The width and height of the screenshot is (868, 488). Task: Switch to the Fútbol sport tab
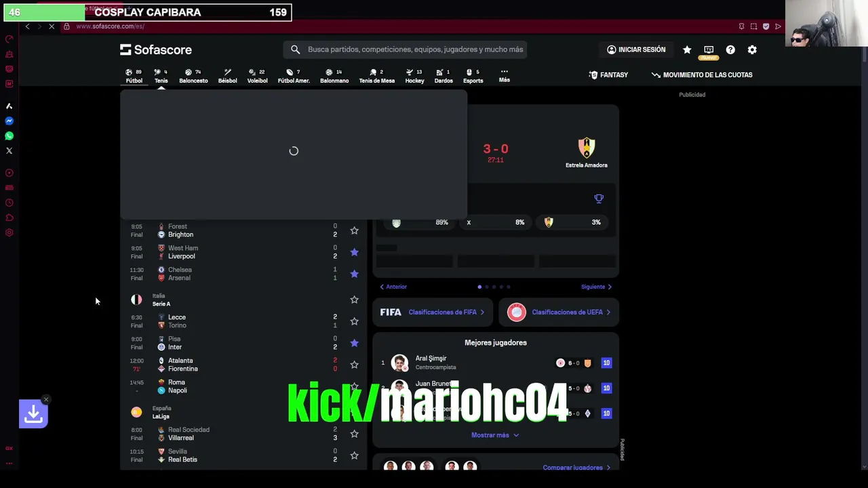point(134,76)
